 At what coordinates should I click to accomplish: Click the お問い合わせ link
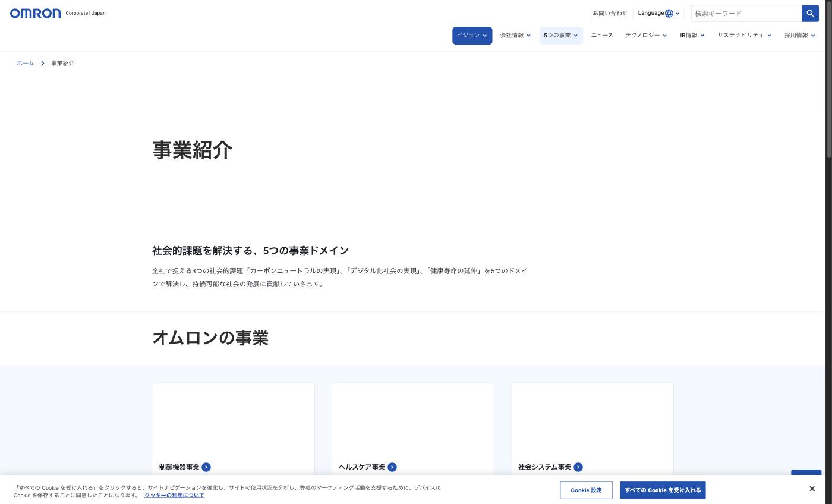(x=610, y=13)
